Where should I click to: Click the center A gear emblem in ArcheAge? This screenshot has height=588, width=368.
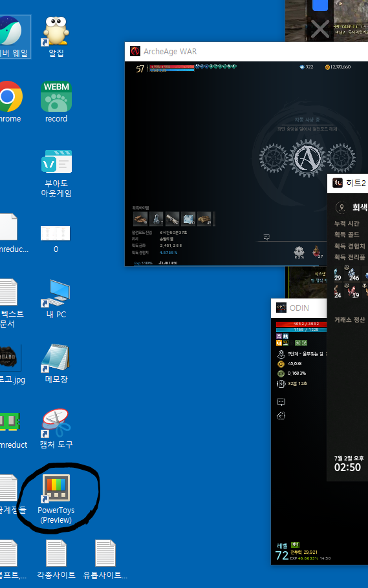click(308, 158)
